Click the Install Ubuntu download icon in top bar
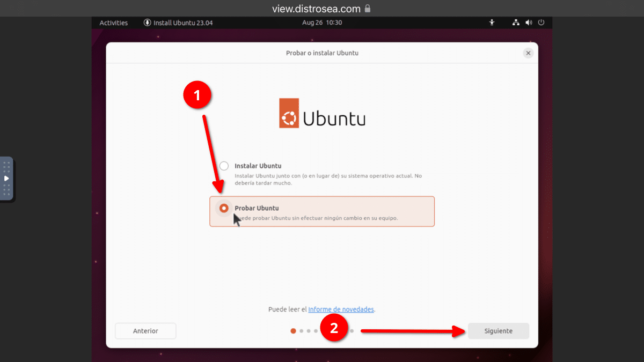 [x=147, y=23]
